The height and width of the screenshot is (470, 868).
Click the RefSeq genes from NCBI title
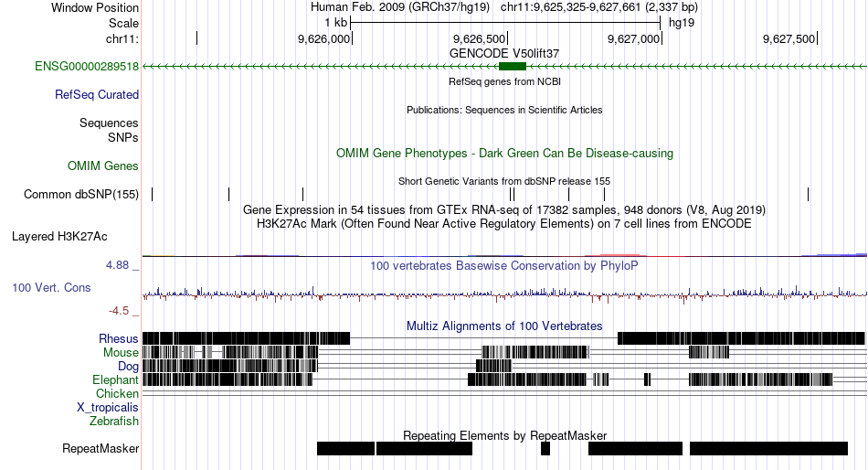[x=505, y=81]
